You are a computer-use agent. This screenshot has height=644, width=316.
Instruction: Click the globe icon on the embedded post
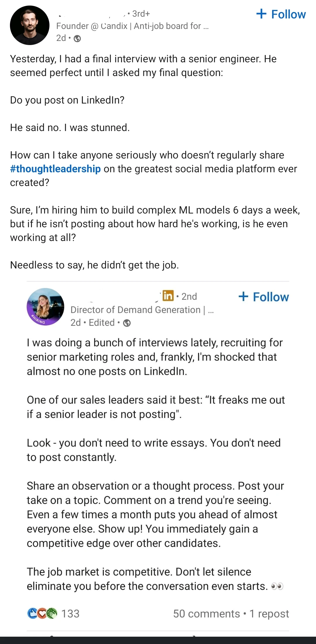(x=127, y=323)
